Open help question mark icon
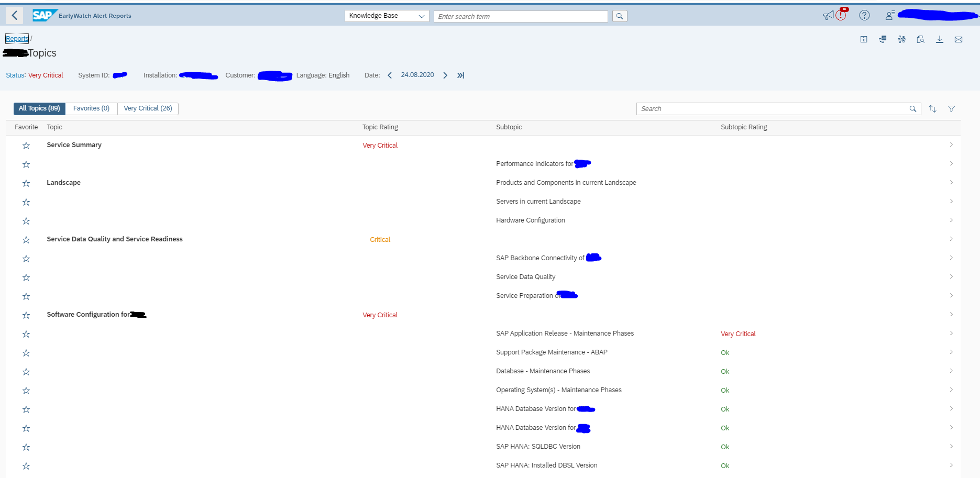Viewport: 980px width, 478px height. click(864, 16)
